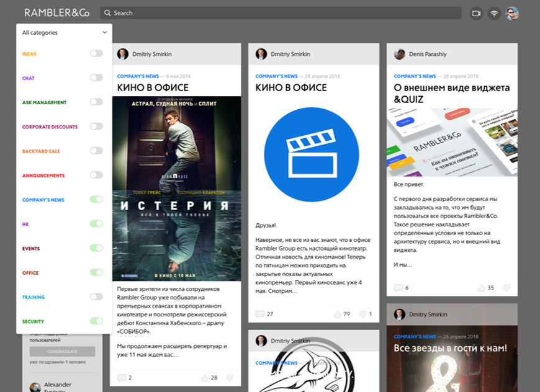This screenshot has width=540, height=392.
Task: Enable the Chat category toggle
Action: [x=96, y=78]
